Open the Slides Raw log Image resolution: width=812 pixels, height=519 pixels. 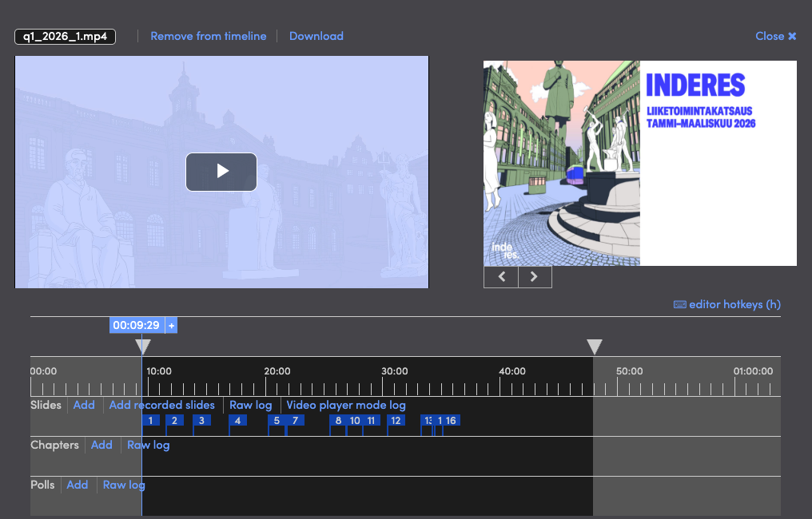pos(251,405)
